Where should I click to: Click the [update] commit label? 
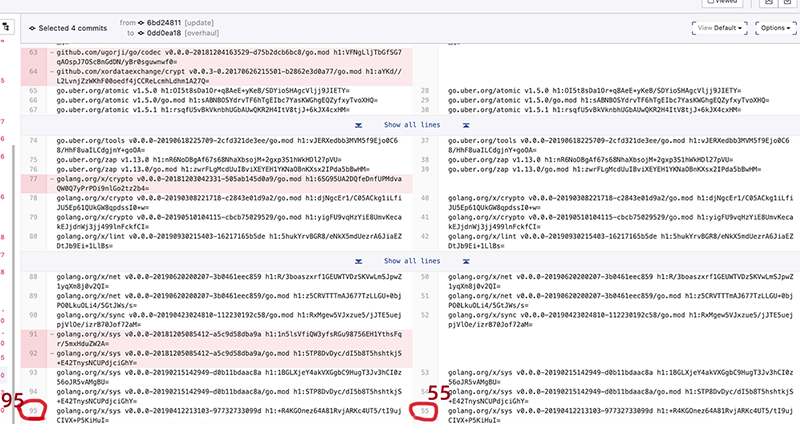(199, 22)
